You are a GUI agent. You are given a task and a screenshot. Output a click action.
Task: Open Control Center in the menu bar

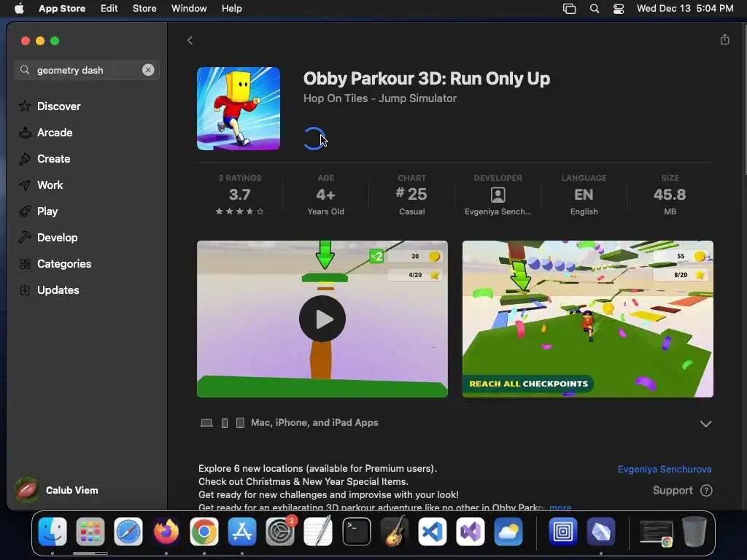tap(619, 9)
